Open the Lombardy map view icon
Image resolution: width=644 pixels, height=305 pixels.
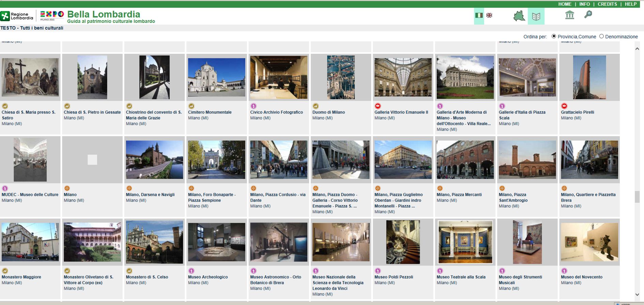pos(519,16)
